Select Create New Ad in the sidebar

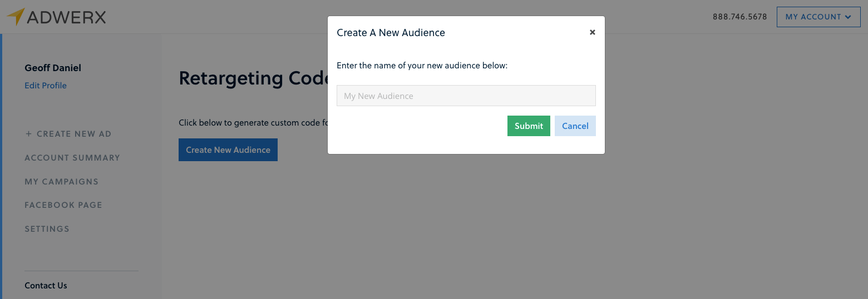click(x=73, y=134)
